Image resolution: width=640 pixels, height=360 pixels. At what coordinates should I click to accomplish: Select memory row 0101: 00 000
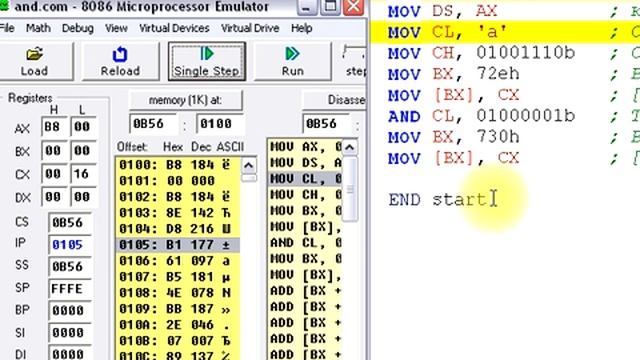pos(178,181)
